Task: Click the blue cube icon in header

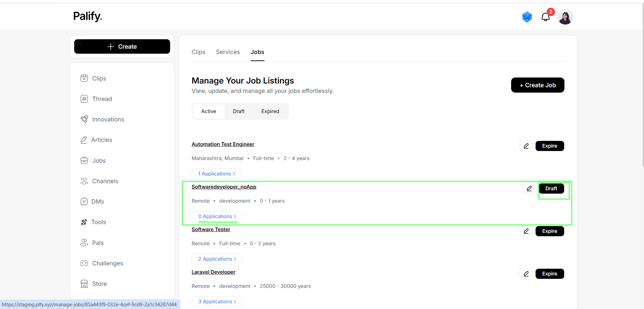Action: [527, 17]
